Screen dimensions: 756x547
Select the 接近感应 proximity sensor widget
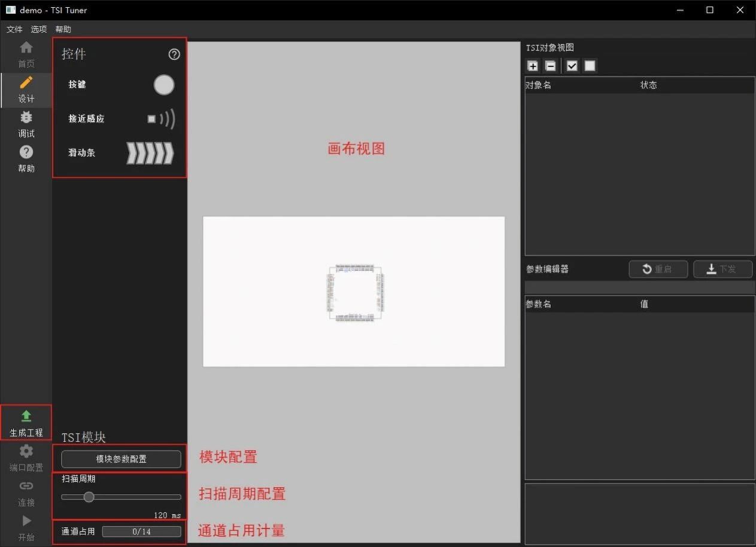pyautogui.click(x=161, y=119)
